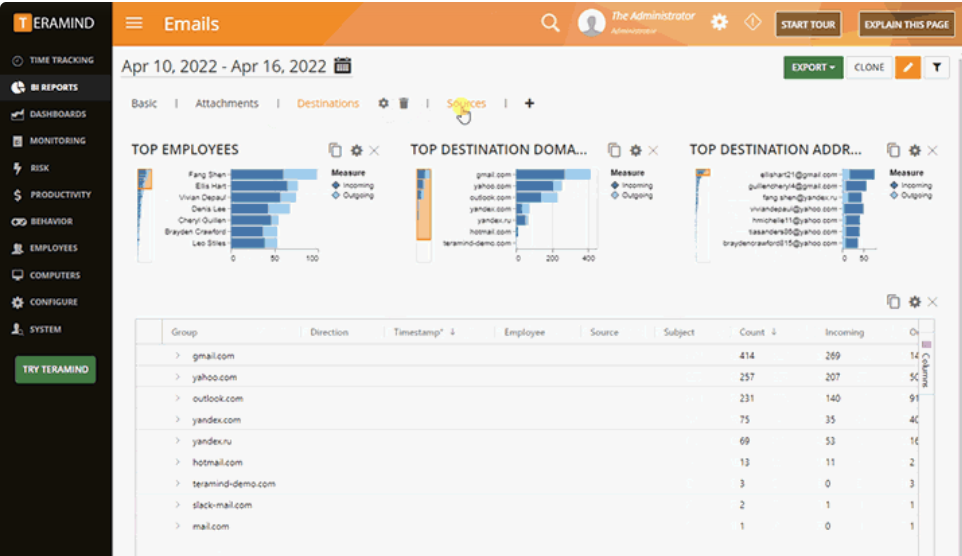962x556 pixels.
Task: Toggle Incoming measure in Top Employees legend
Action: (353, 185)
